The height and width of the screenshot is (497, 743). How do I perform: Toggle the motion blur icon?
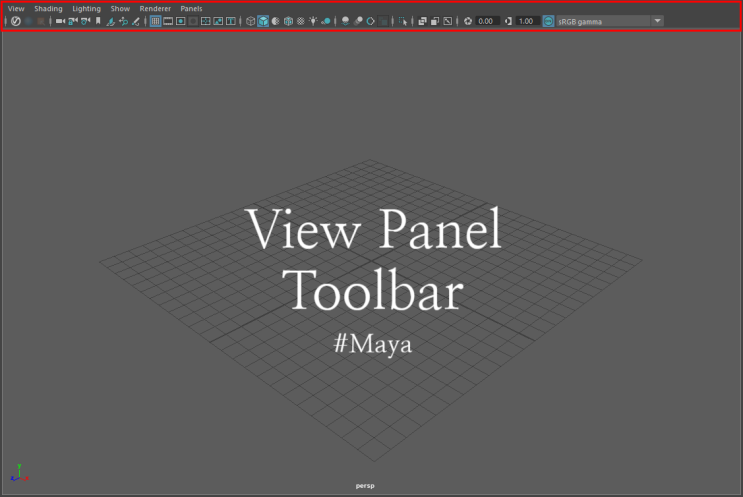coord(358,21)
